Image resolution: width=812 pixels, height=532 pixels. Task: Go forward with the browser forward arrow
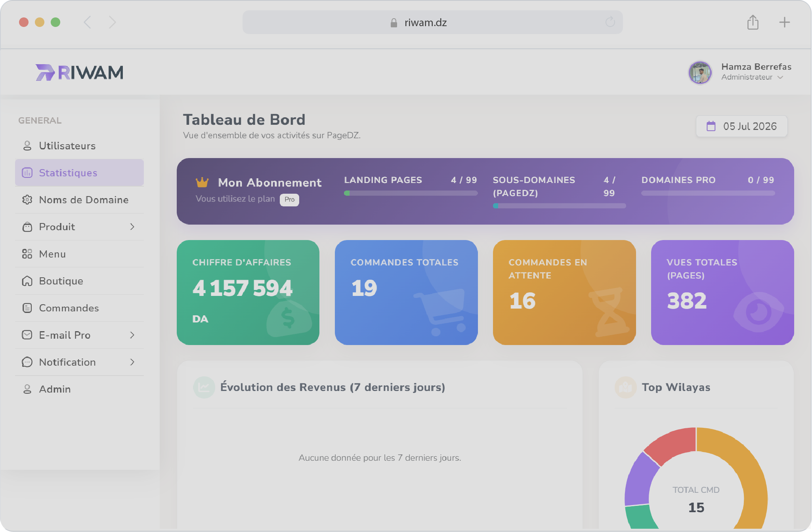point(113,22)
